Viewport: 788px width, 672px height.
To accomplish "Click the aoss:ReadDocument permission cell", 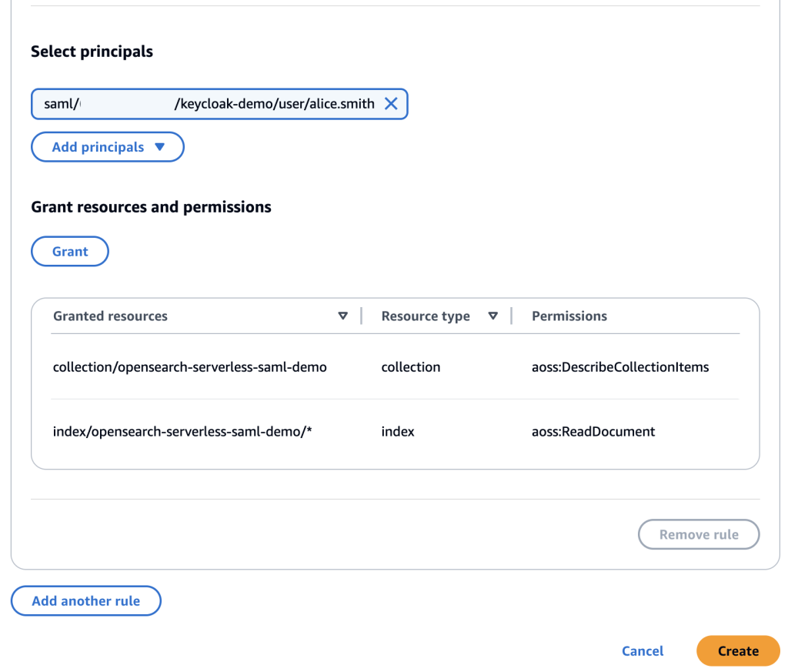I will coord(593,432).
